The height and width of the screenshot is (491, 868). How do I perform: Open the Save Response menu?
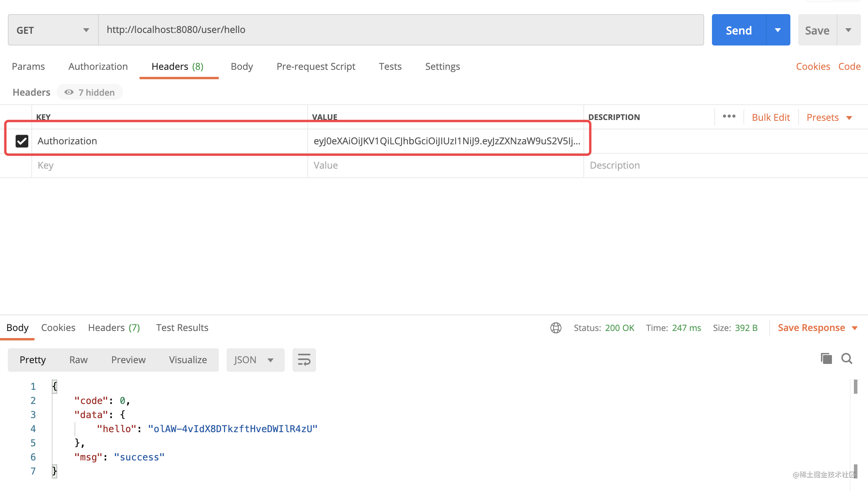(817, 328)
